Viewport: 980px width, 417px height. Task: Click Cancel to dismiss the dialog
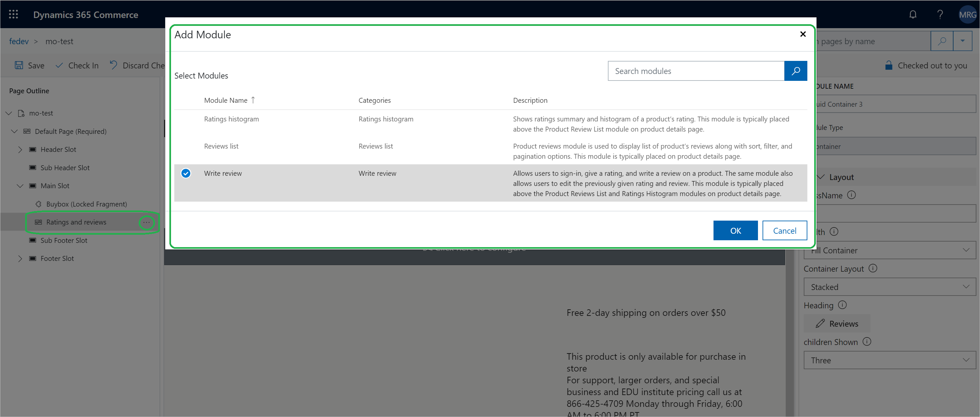tap(784, 230)
